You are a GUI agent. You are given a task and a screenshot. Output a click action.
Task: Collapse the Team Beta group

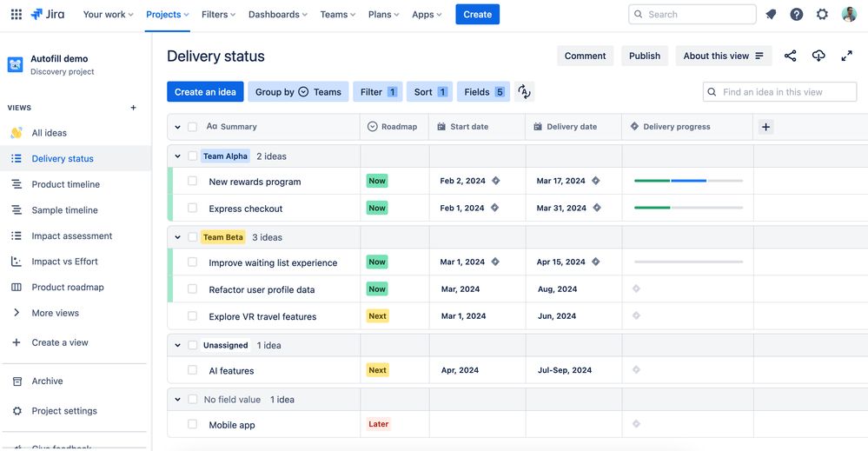click(x=178, y=237)
